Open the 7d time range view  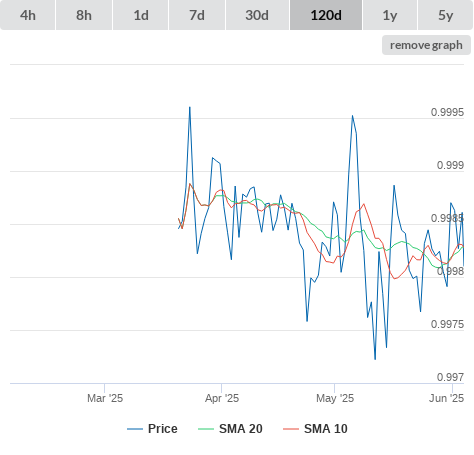(197, 15)
